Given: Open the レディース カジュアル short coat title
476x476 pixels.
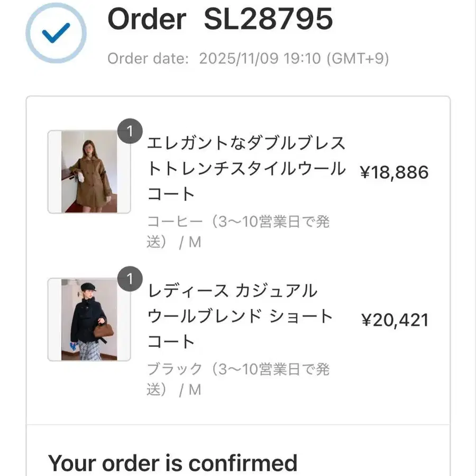Looking at the screenshot, I should coord(240,316).
